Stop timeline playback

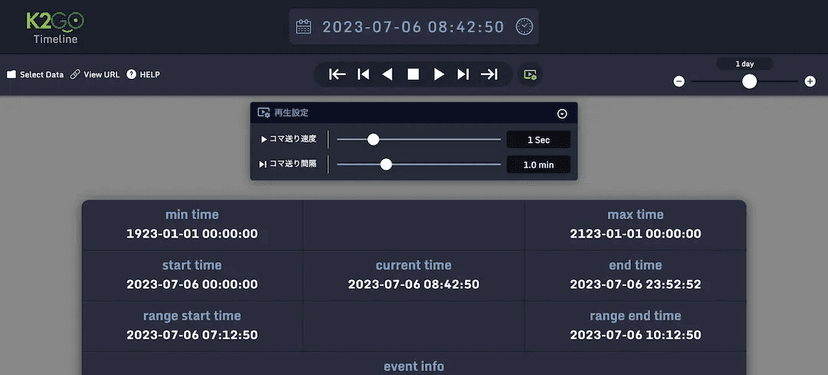tap(413, 74)
